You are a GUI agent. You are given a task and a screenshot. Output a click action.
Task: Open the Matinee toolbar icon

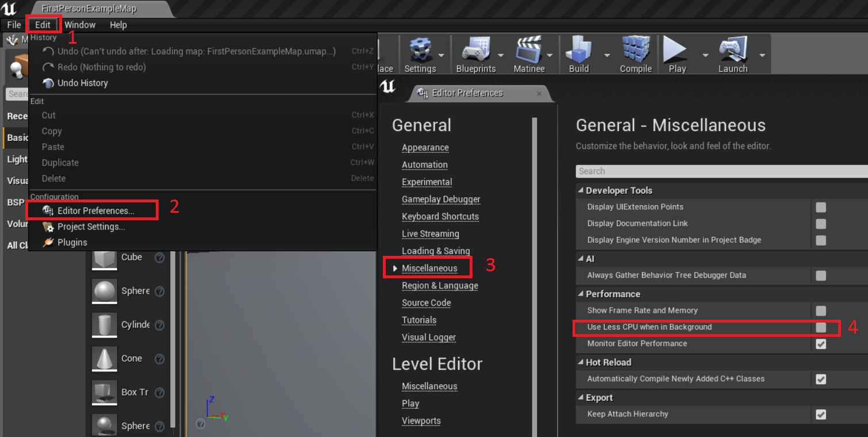pyautogui.click(x=529, y=51)
